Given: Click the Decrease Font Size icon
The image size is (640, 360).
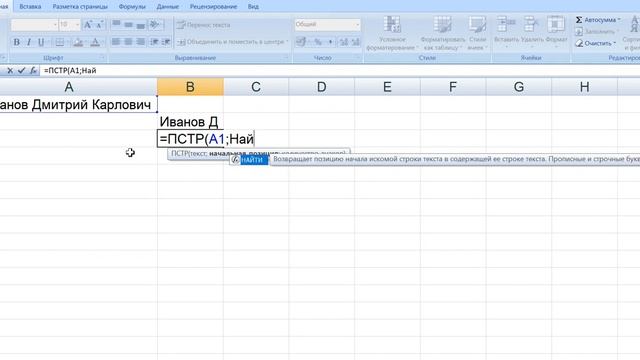Looking at the screenshot, I should (99, 25).
